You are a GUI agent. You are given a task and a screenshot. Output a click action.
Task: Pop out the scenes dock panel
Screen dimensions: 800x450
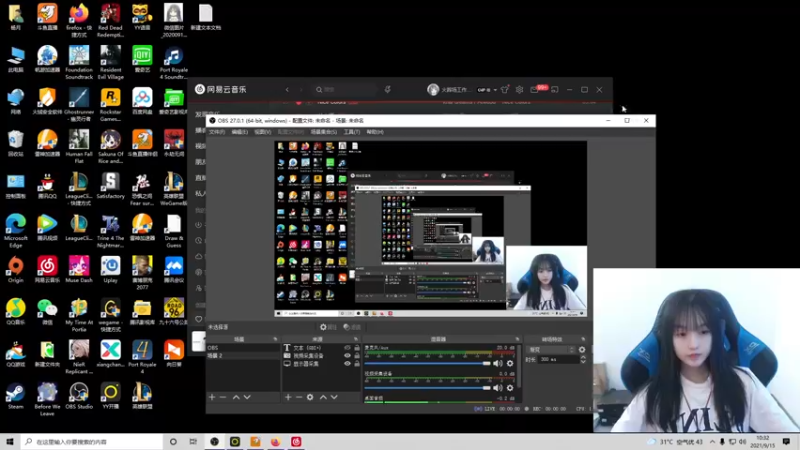pos(275,339)
